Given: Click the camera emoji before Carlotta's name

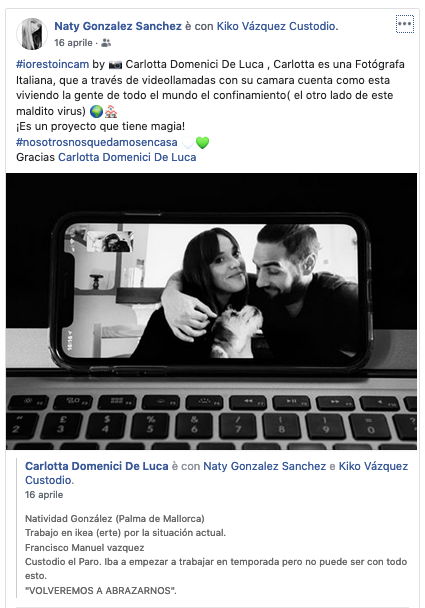Looking at the screenshot, I should pos(115,64).
